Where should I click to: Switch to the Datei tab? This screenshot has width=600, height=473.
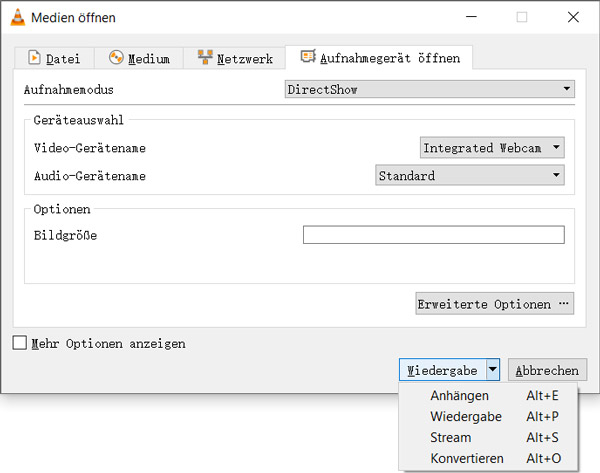[54, 58]
